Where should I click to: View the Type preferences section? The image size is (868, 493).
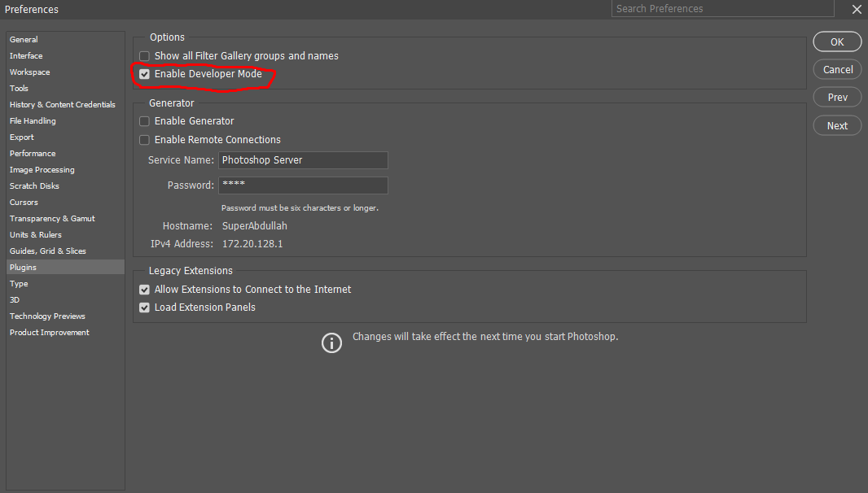[19, 283]
